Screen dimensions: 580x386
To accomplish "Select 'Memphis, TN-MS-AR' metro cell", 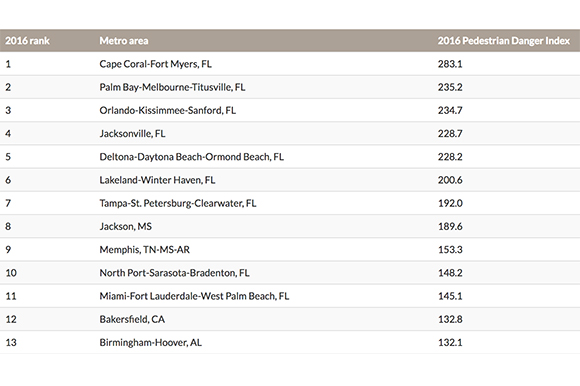I will (145, 250).
